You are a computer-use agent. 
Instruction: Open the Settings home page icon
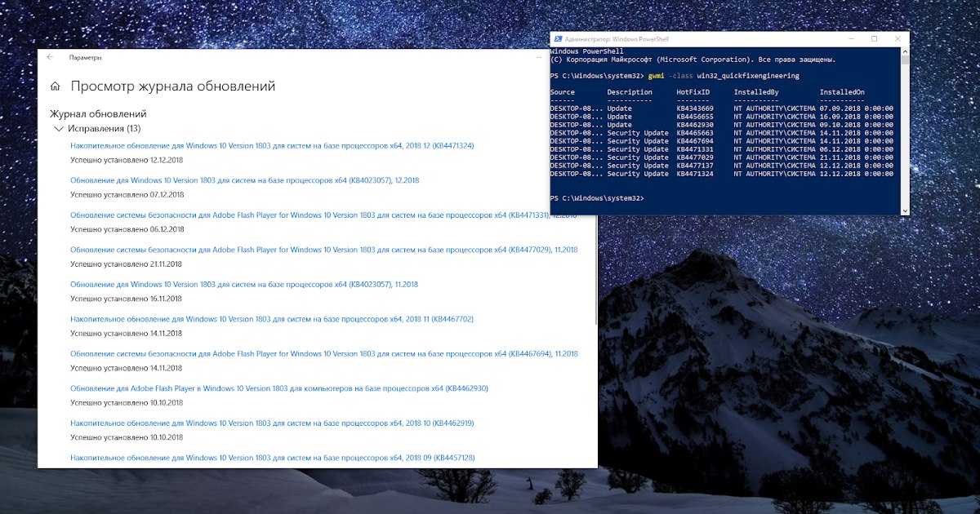55,86
